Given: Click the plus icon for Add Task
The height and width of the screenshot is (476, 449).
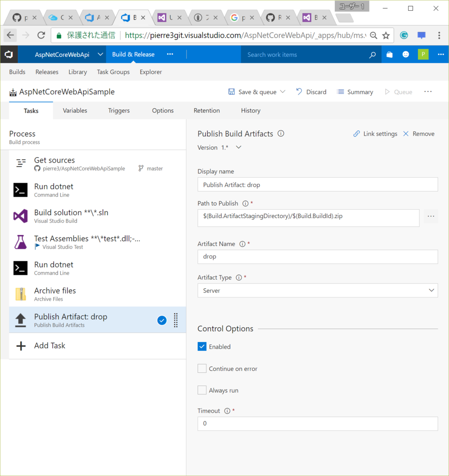Looking at the screenshot, I should pyautogui.click(x=20, y=346).
